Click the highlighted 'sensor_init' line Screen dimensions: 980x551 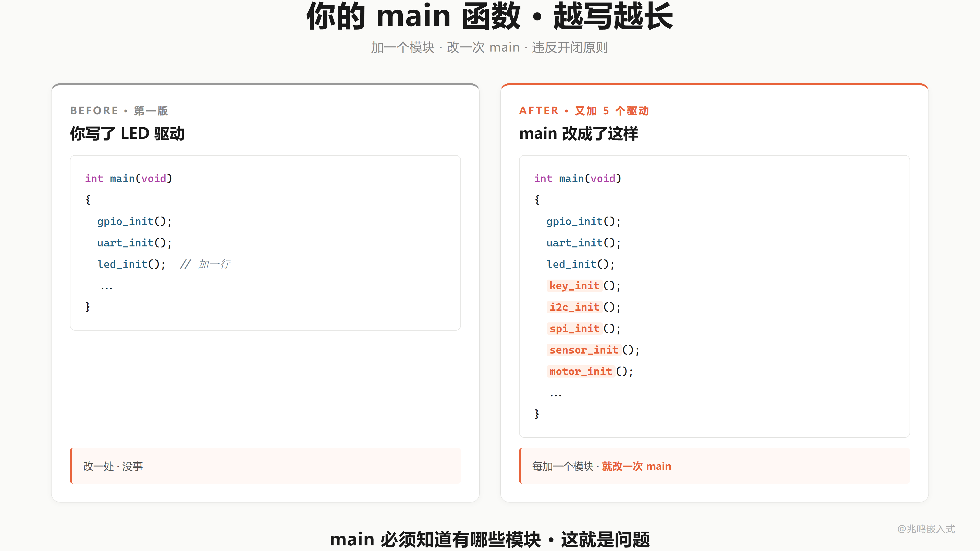(x=593, y=350)
